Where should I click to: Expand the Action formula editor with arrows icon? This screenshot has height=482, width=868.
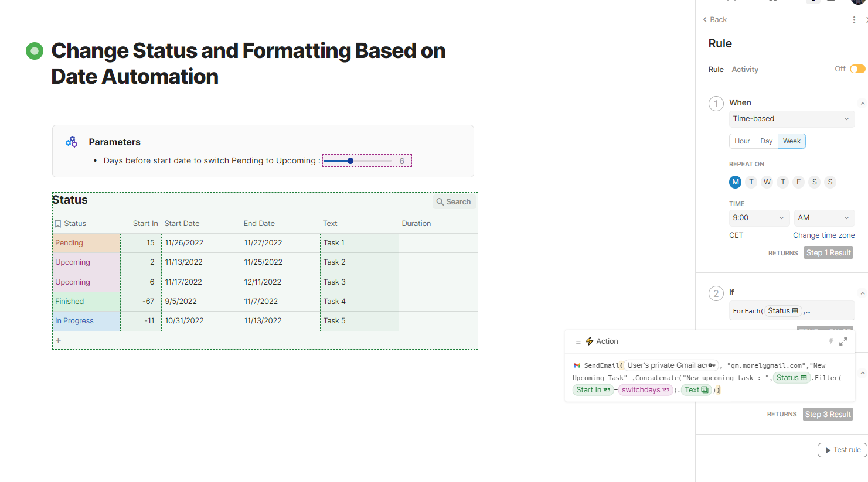[843, 341]
